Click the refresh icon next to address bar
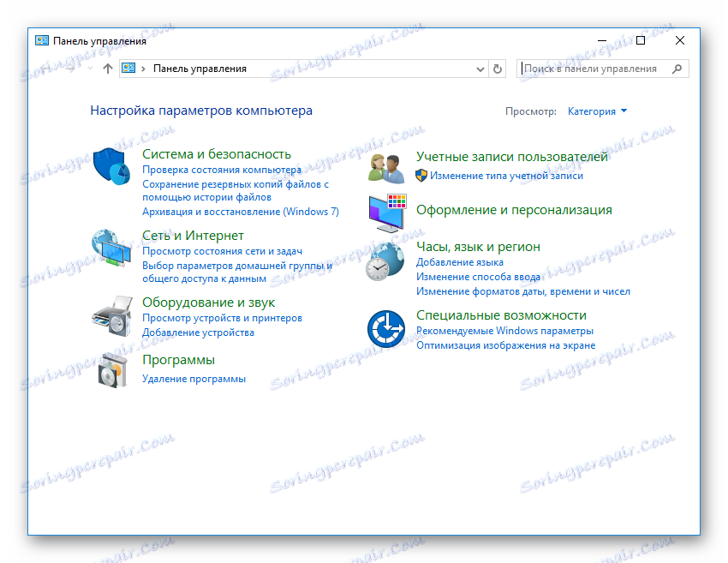 498,69
